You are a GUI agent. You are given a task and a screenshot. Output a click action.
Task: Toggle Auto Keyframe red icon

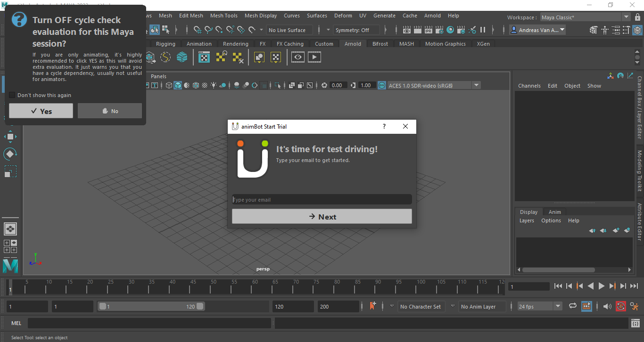click(x=620, y=306)
